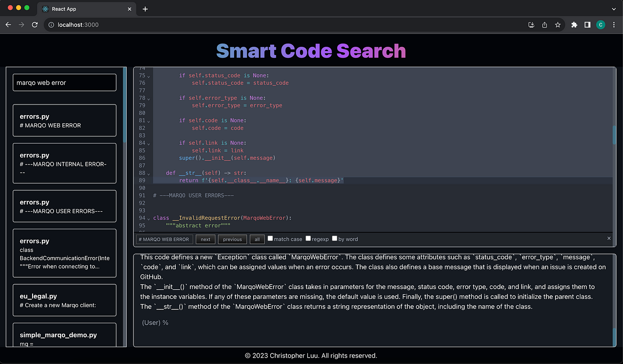Viewport: 623px width, 364px height.
Task: Collapse code fold at line 84
Action: pos(149,143)
